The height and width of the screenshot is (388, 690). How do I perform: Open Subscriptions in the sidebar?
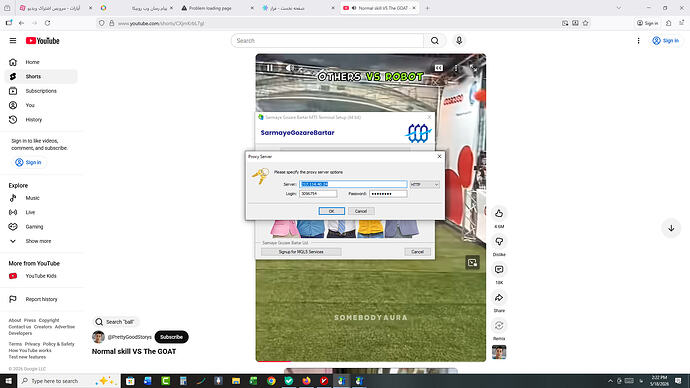[x=41, y=91]
